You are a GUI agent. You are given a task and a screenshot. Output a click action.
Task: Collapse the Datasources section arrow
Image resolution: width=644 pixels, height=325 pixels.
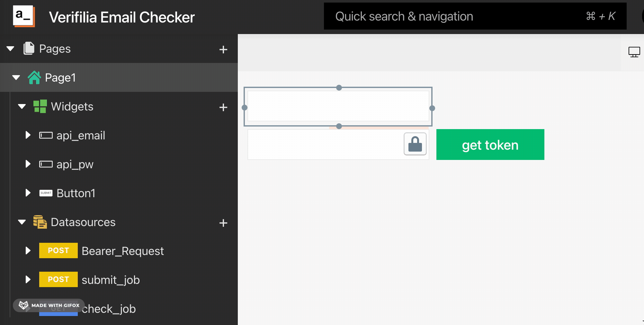click(22, 222)
